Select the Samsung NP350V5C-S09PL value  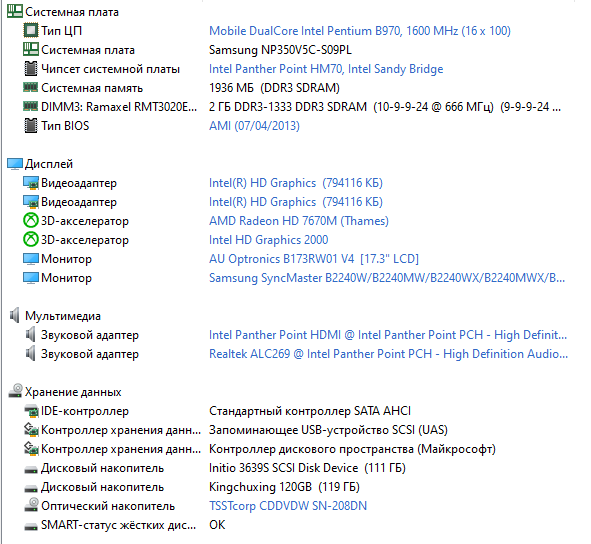280,50
